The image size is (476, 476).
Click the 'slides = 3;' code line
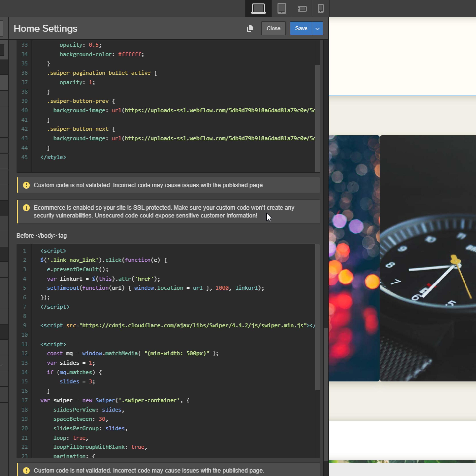coord(77,382)
